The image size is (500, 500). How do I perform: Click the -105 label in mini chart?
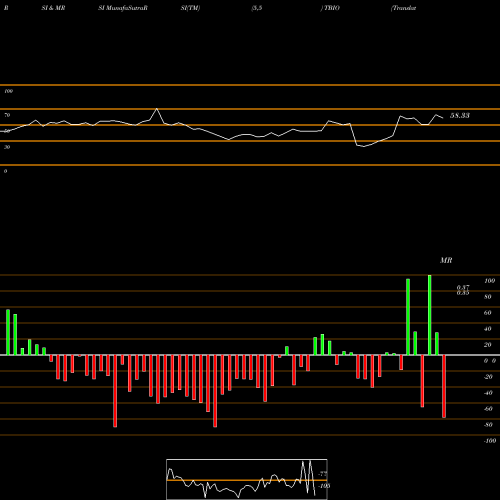(324, 486)
